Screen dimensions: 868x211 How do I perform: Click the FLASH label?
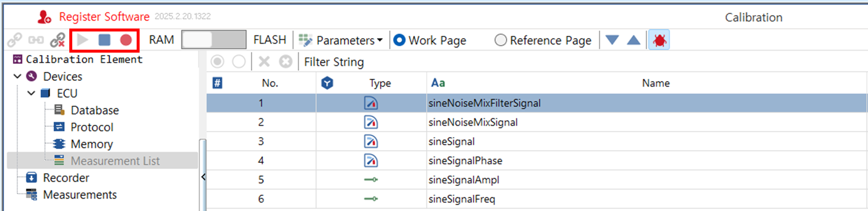[269, 40]
